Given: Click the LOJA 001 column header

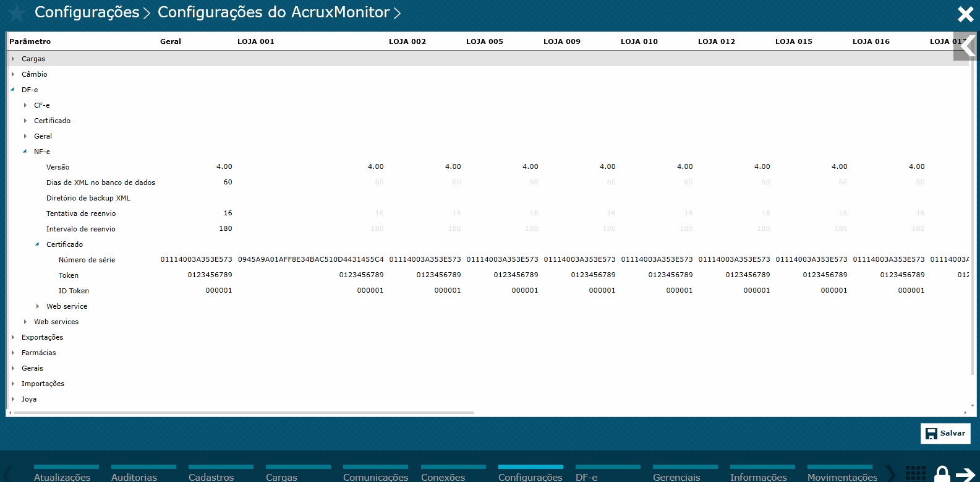Looking at the screenshot, I should coord(256,41).
